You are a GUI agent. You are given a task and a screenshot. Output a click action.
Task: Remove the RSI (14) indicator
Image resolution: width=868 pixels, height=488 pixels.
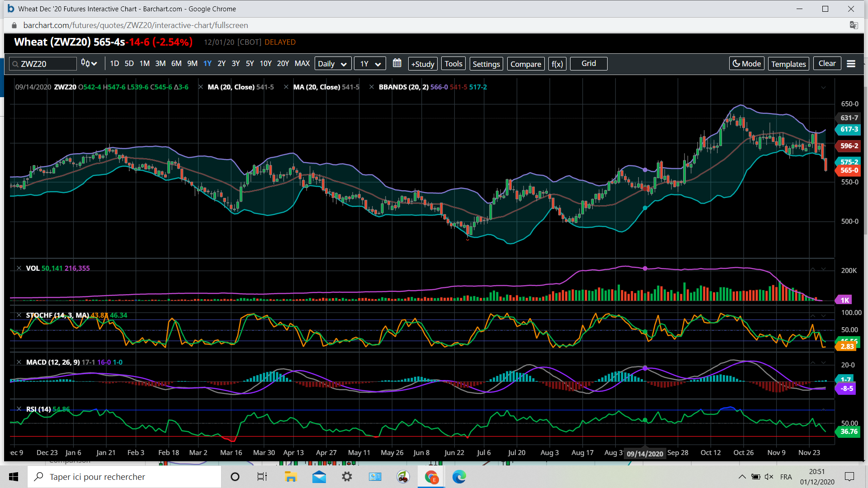tap(19, 409)
